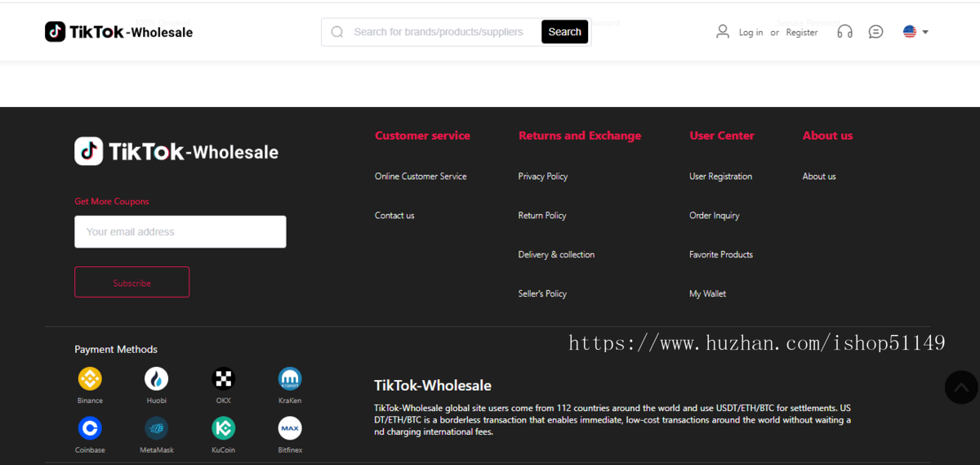980x465 pixels.
Task: Open the Seller's Policy link
Action: (542, 294)
